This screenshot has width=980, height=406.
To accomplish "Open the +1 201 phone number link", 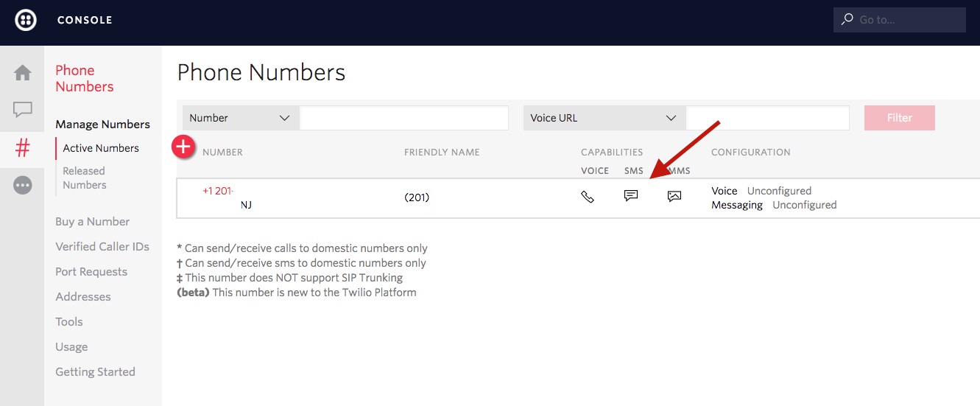I will coord(217,191).
